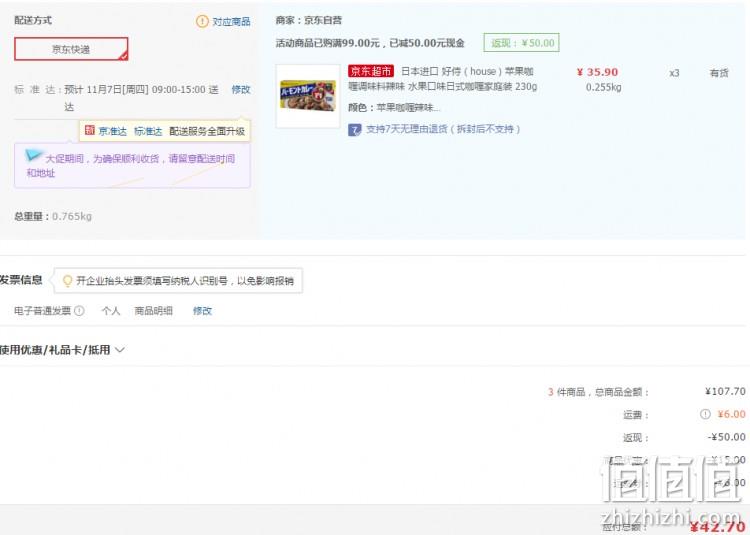Click the 有货 stock status
This screenshot has height=535, width=750.
719,73
